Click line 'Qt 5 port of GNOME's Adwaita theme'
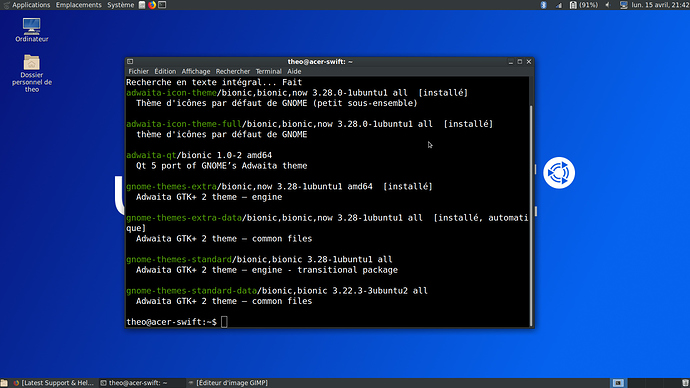 222,166
